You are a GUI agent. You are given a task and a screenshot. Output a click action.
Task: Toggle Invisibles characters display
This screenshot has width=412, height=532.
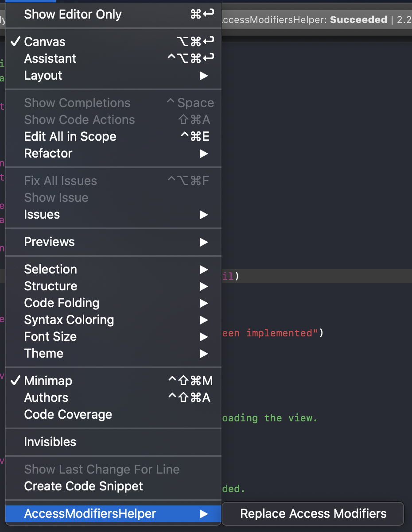pyautogui.click(x=50, y=442)
